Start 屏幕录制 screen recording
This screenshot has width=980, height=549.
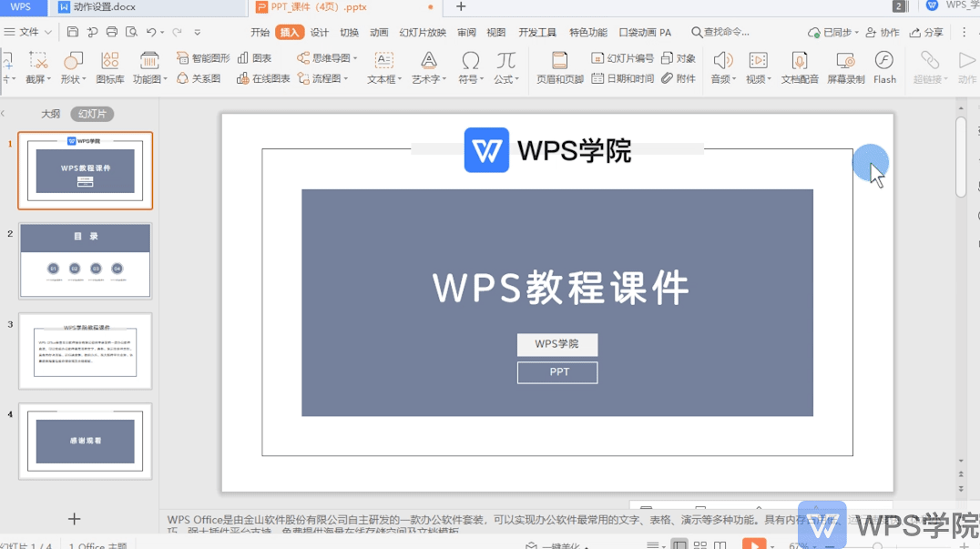pyautogui.click(x=845, y=67)
